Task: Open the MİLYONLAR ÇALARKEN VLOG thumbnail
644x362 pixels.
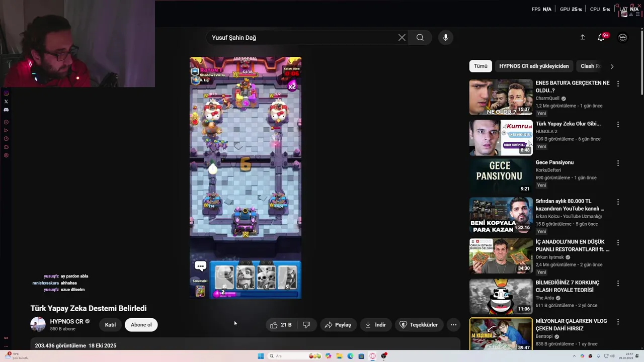Action: point(501,334)
